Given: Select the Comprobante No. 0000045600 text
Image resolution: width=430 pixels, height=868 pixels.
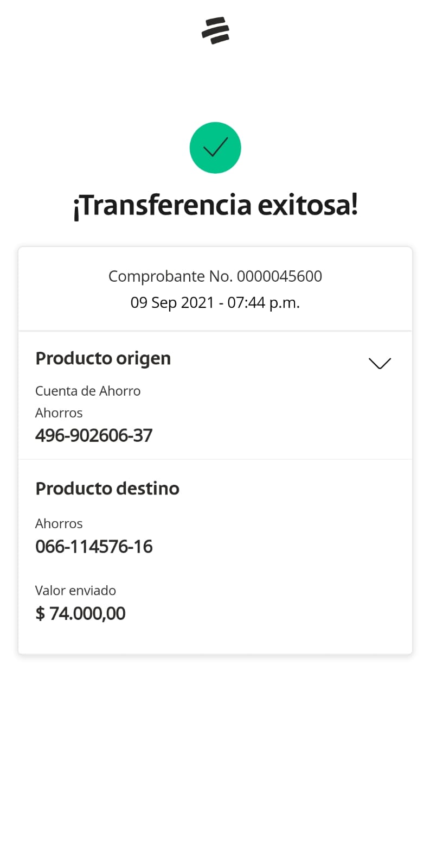Looking at the screenshot, I should point(215,276).
